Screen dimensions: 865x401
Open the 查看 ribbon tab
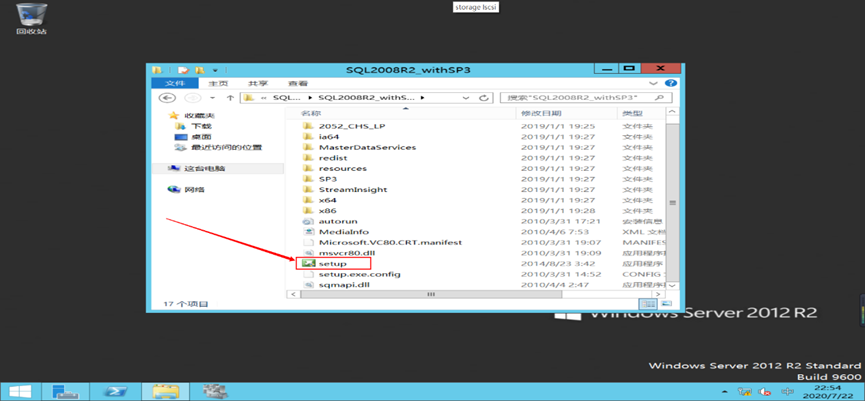(298, 83)
